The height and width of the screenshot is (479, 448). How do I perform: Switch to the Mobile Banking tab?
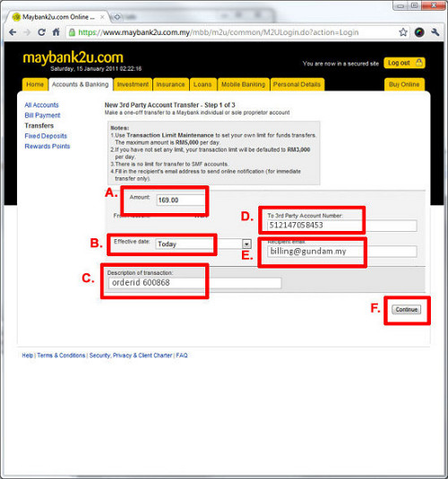(243, 84)
